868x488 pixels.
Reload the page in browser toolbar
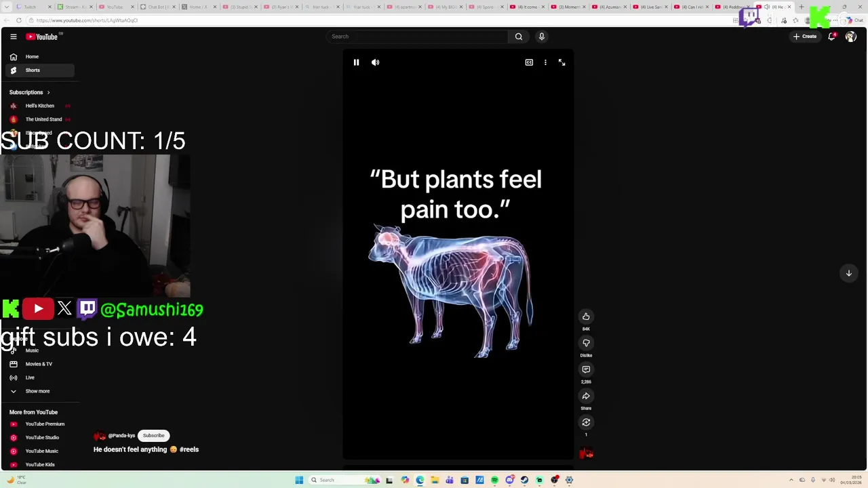19,20
